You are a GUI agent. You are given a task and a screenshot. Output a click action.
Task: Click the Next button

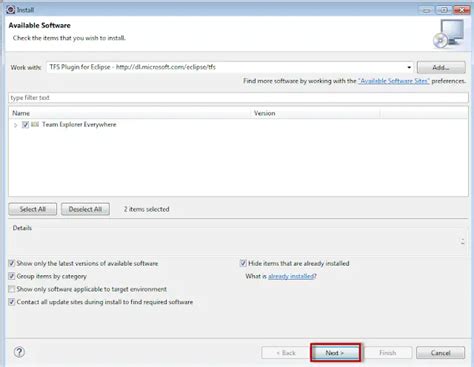pos(335,353)
